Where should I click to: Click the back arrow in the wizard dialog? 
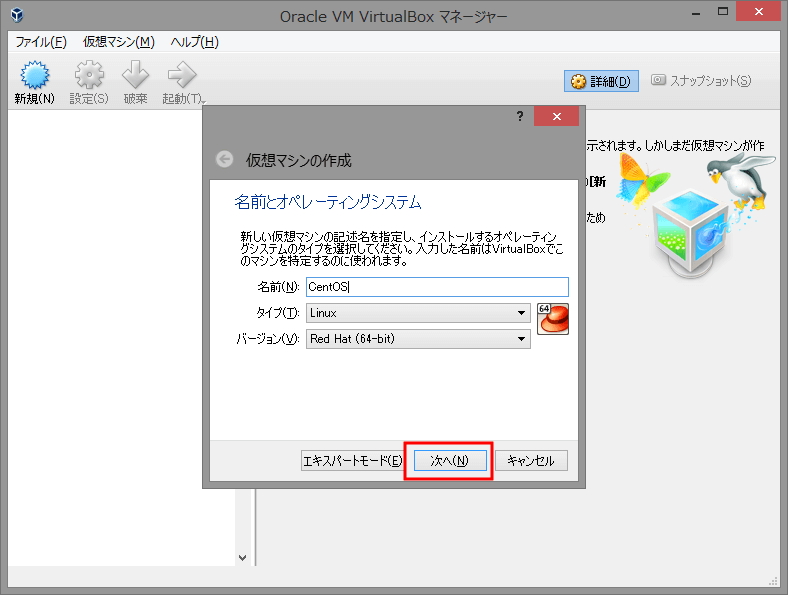point(224,159)
